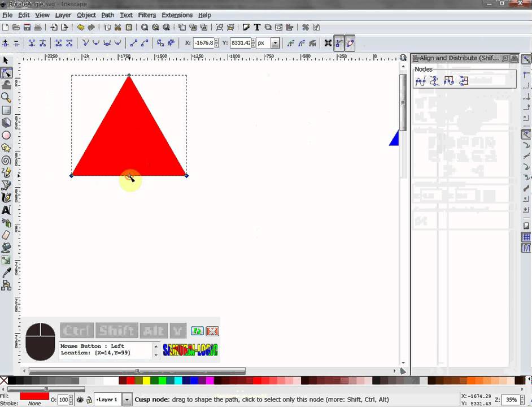This screenshot has width=532, height=407.
Task: Toggle Layer 1 lock icon
Action: click(89, 400)
